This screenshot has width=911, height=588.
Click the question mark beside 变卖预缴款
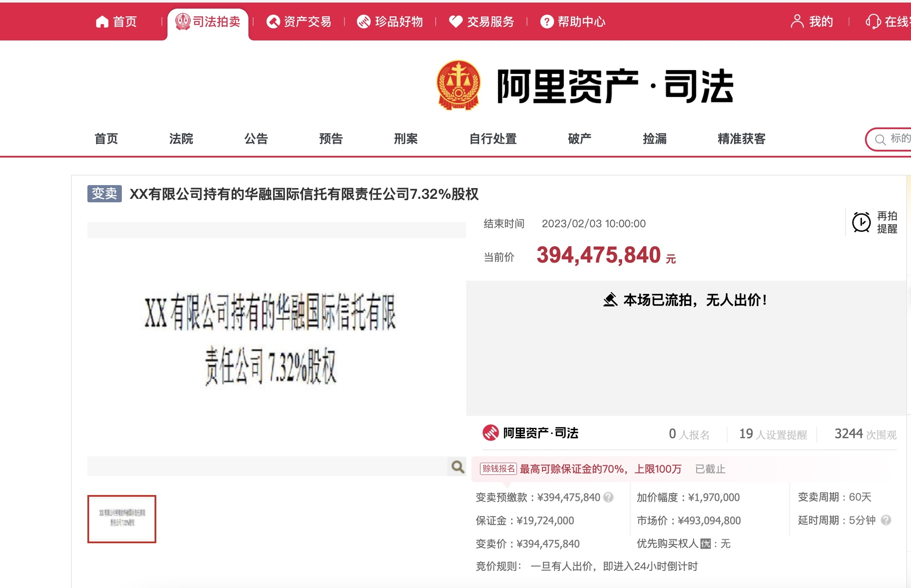pos(608,497)
